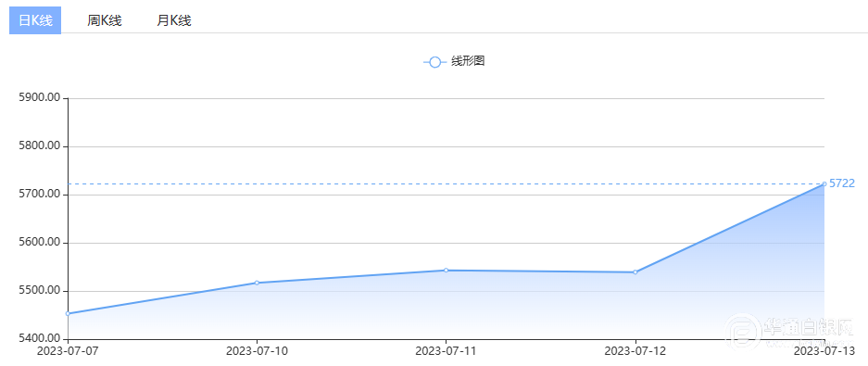Viewport: 868px width, 366px height.
Task: Switch to the 周K线 tab
Action: (x=105, y=21)
